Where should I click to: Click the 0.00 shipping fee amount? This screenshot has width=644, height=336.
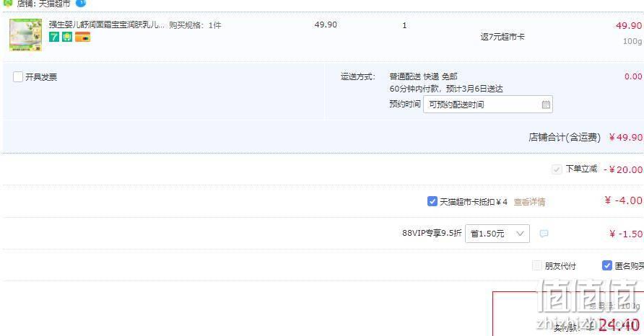pos(633,76)
